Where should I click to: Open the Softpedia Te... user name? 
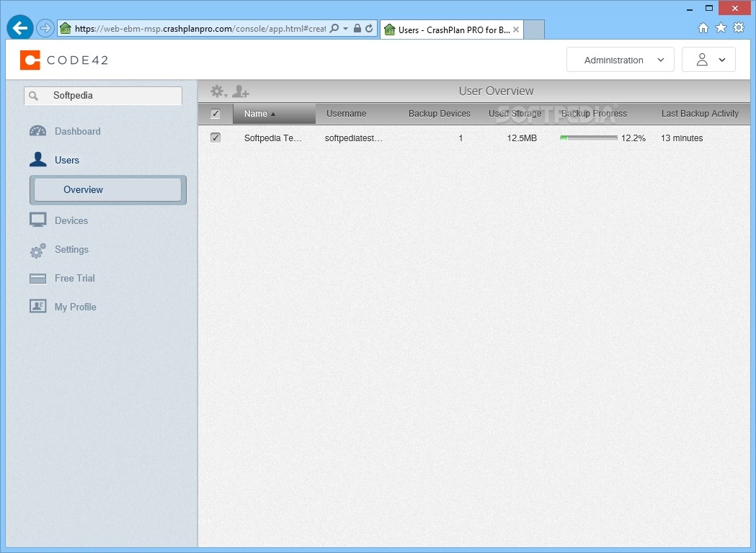(x=273, y=138)
